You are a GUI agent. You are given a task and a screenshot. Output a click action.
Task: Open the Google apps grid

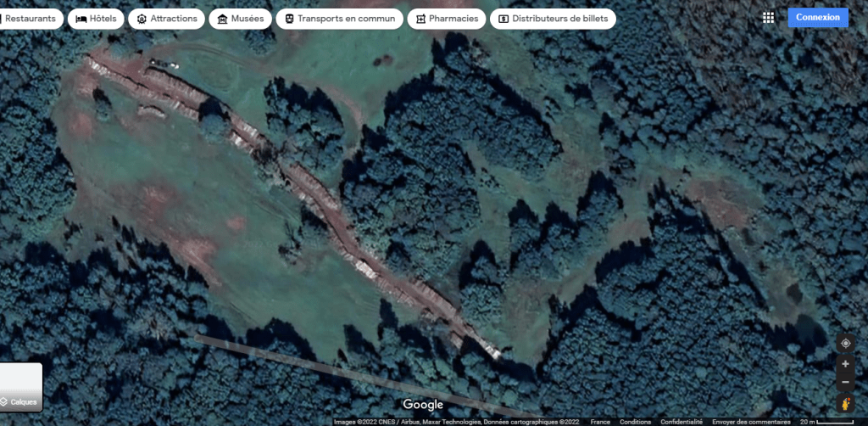[x=768, y=18]
